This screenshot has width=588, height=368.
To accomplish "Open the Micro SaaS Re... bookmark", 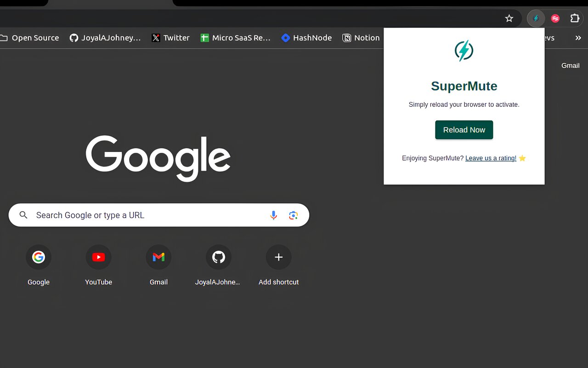I will 235,38.
